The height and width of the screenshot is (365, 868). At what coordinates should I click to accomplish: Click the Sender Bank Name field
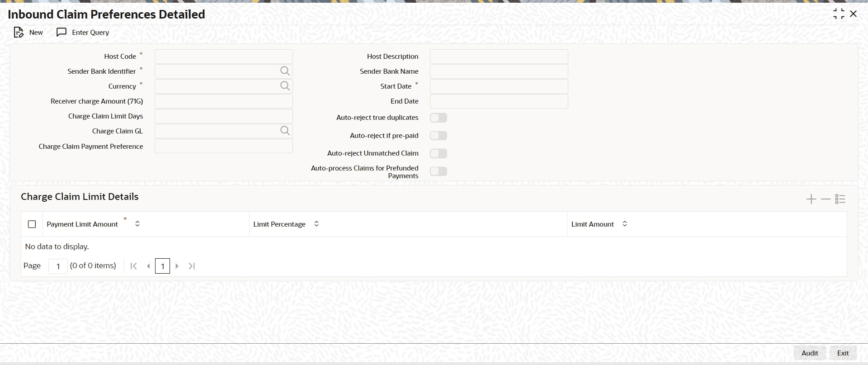coord(499,71)
